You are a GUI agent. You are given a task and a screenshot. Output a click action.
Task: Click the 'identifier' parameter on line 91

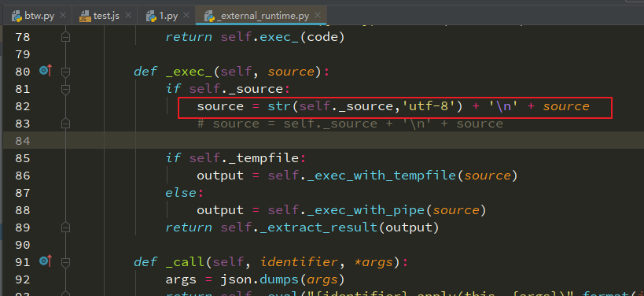click(300, 262)
